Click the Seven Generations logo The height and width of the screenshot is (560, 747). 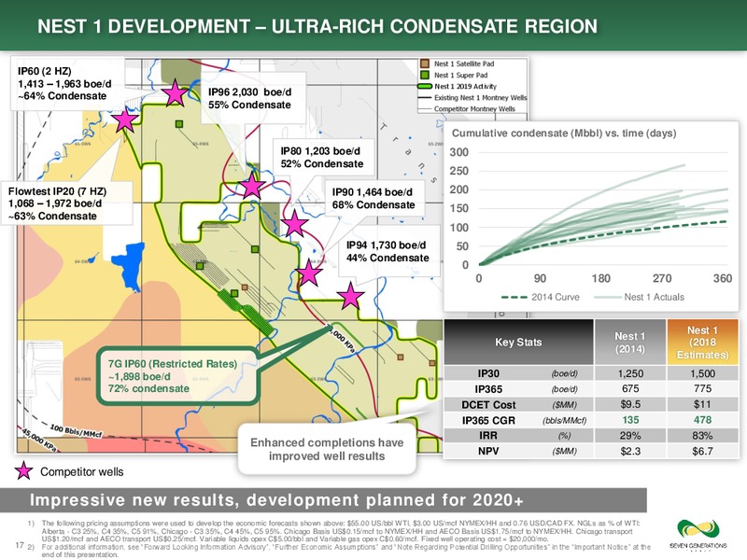click(698, 534)
